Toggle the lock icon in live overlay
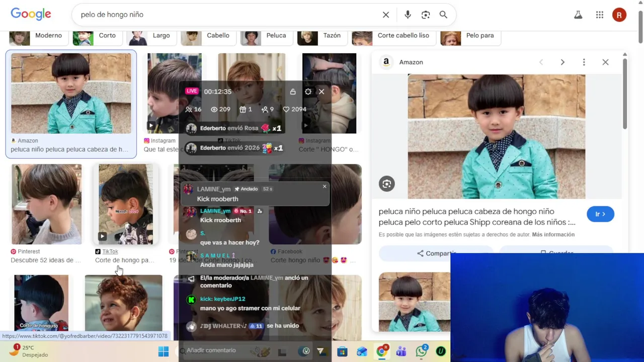 coord(293,92)
